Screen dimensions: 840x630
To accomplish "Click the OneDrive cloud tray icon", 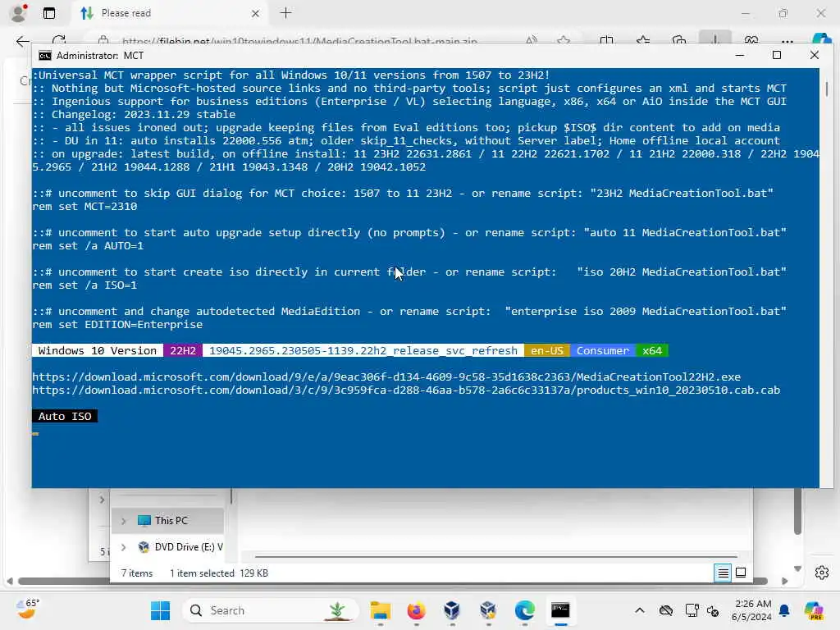I will coord(666,610).
